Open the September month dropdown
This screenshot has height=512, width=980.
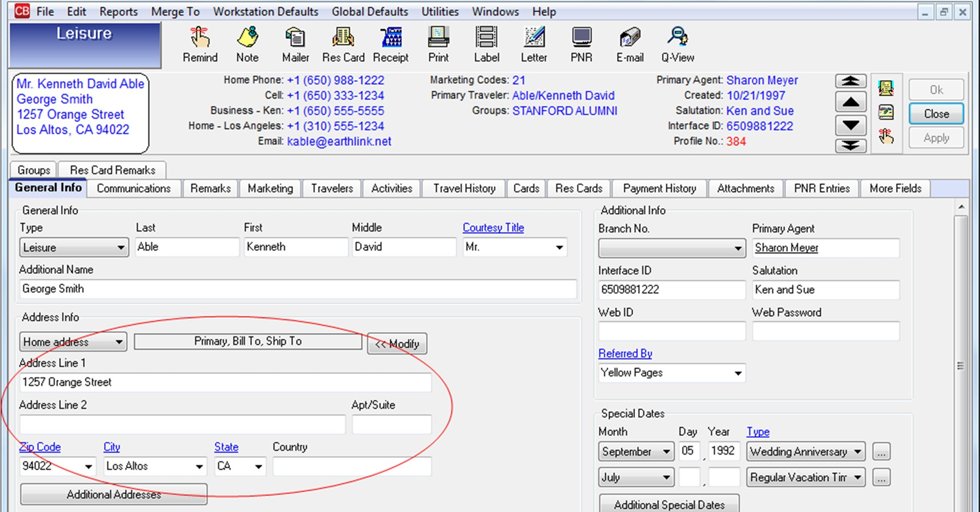coord(666,451)
